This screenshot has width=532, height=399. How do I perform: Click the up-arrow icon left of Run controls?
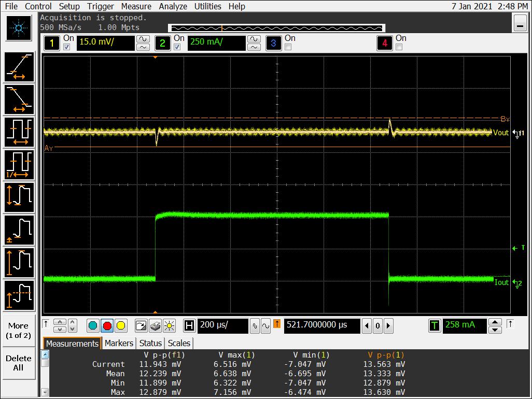46,324
